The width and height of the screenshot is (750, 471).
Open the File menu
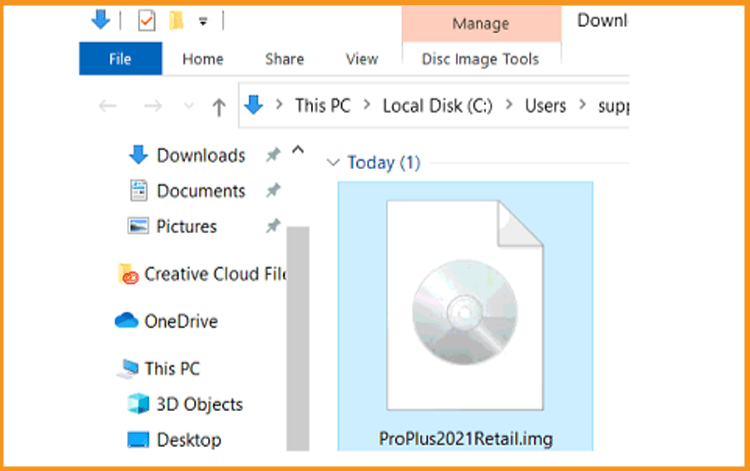120,59
